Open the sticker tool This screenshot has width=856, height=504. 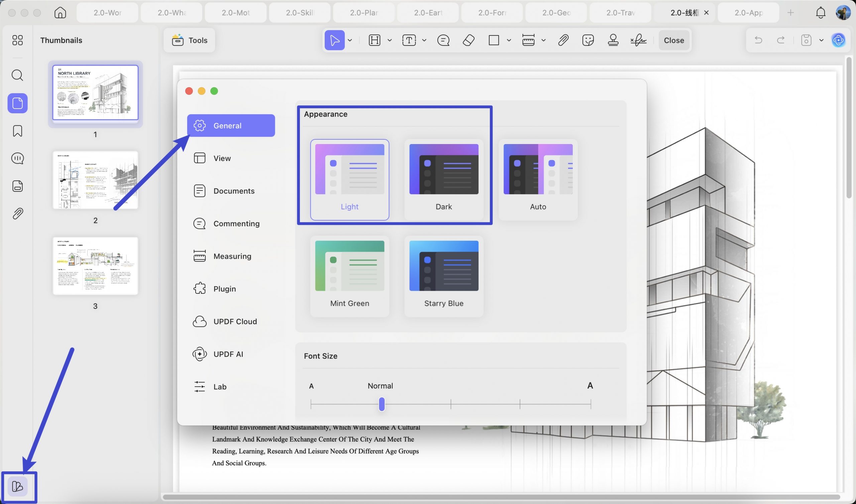coord(588,40)
